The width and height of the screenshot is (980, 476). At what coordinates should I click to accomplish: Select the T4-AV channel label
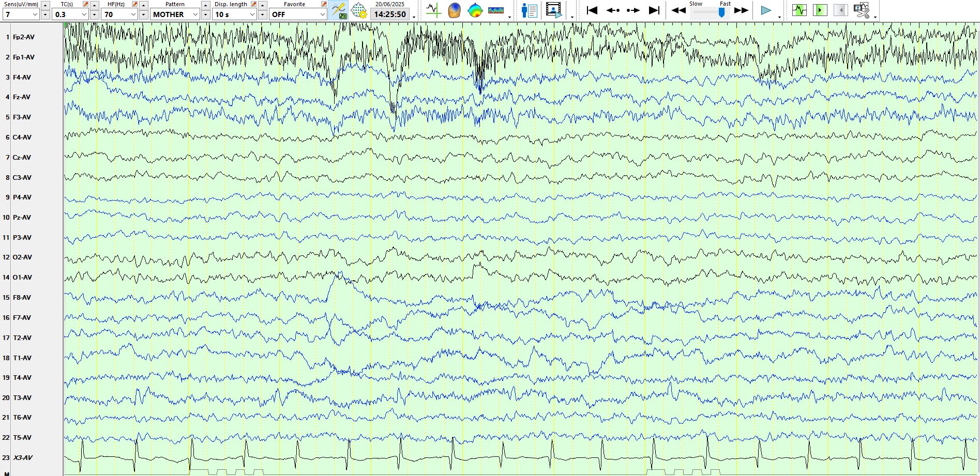[22, 378]
